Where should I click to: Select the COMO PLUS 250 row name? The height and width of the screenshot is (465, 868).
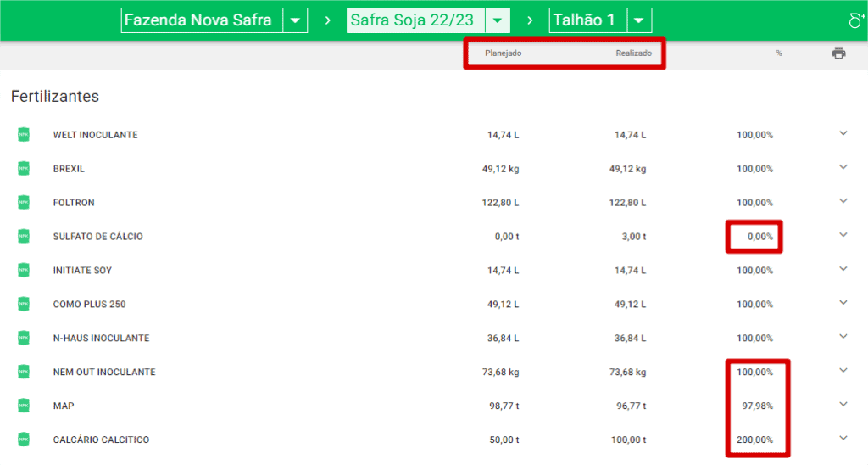coord(89,305)
